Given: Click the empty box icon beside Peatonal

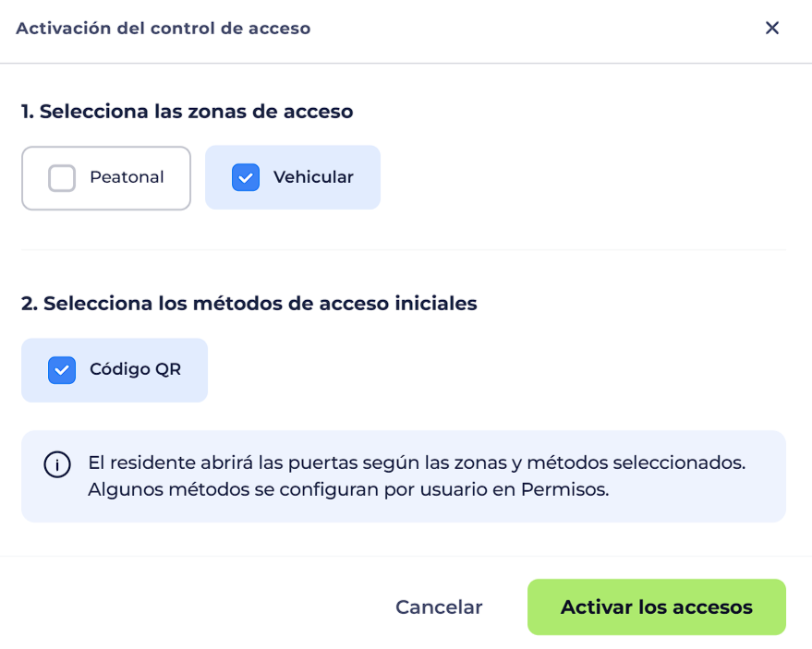Looking at the screenshot, I should click(62, 178).
